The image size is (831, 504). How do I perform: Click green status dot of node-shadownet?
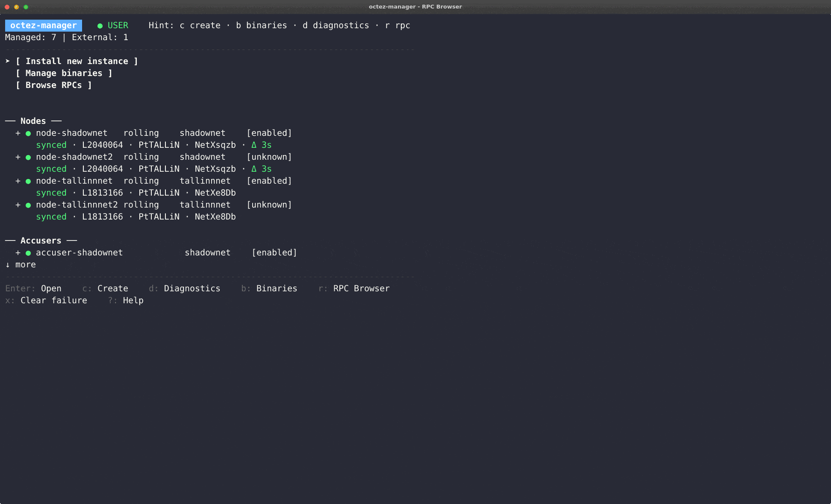tap(28, 134)
